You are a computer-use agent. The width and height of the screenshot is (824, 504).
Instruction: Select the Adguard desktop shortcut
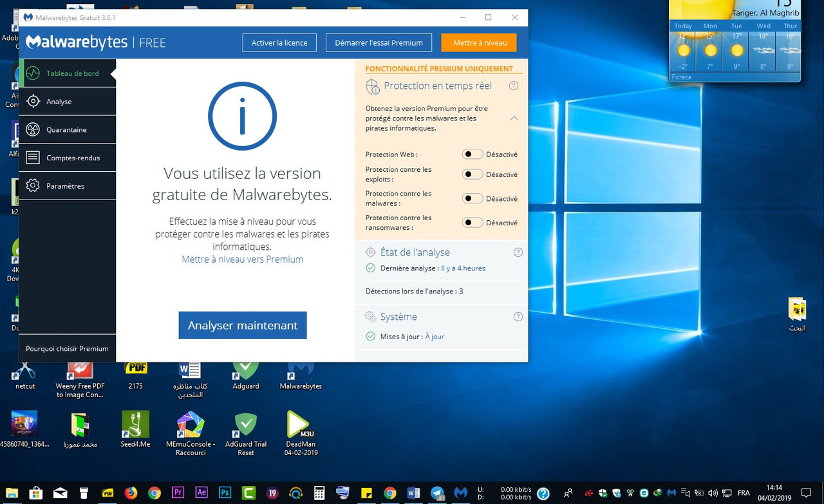tap(246, 377)
